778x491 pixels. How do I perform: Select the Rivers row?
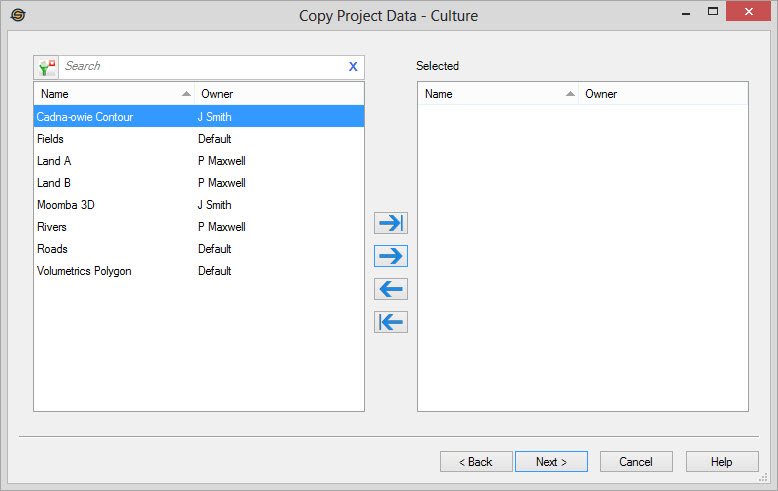(x=199, y=227)
